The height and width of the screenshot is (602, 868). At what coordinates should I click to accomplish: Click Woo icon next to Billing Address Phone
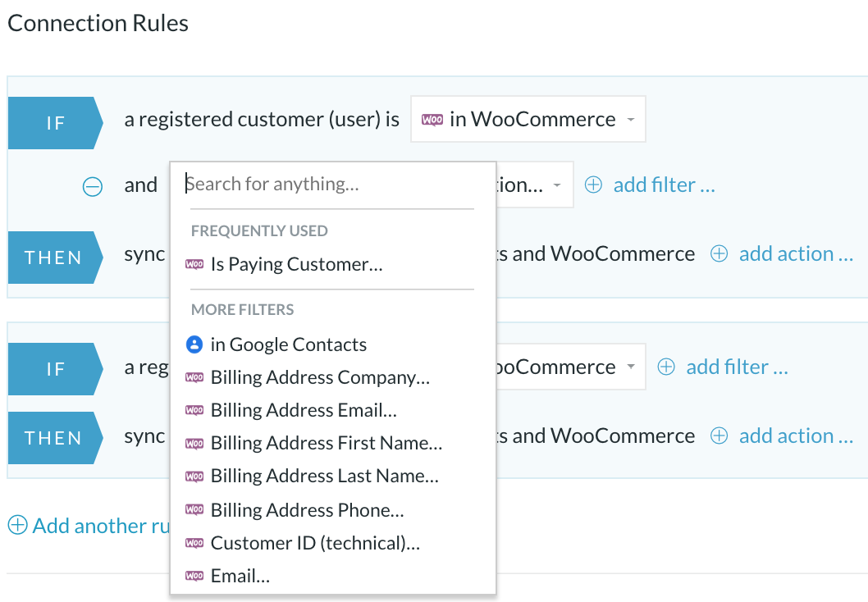pyautogui.click(x=194, y=509)
